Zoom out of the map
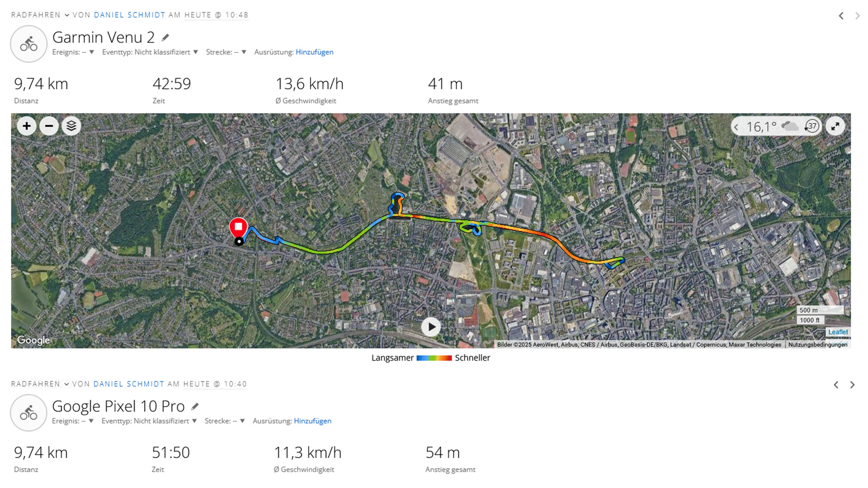This screenshot has height=488, width=868. point(49,126)
